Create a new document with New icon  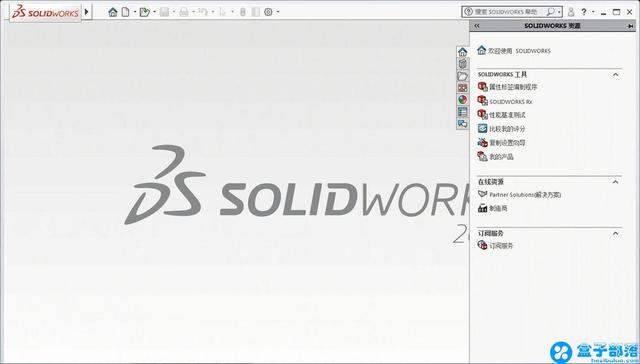point(125,12)
